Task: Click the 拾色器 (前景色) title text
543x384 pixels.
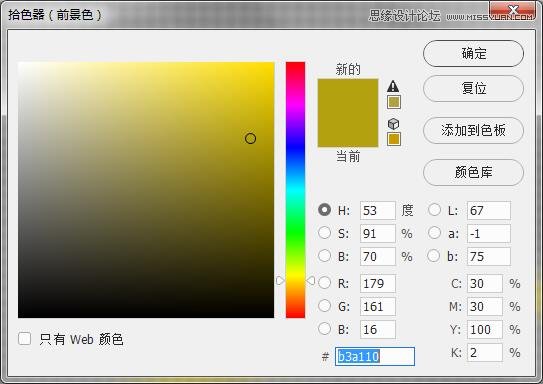Action: click(55, 15)
